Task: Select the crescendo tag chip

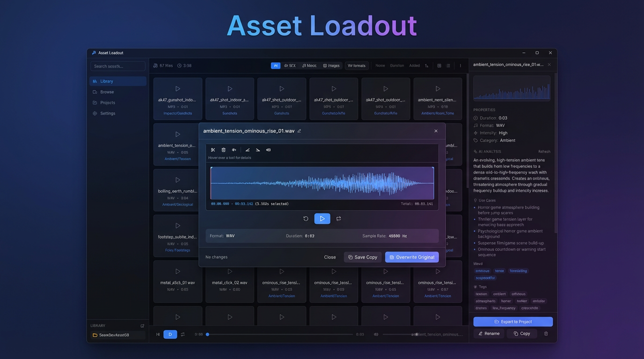Action: (x=529, y=308)
